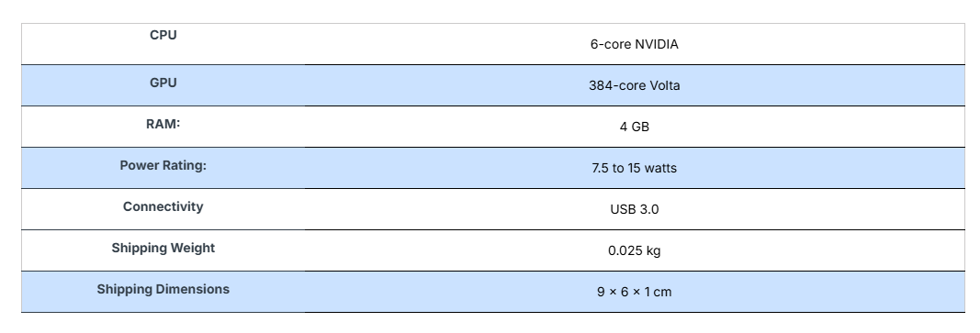
Task: Click the word Rating: in table
Action: (x=185, y=165)
